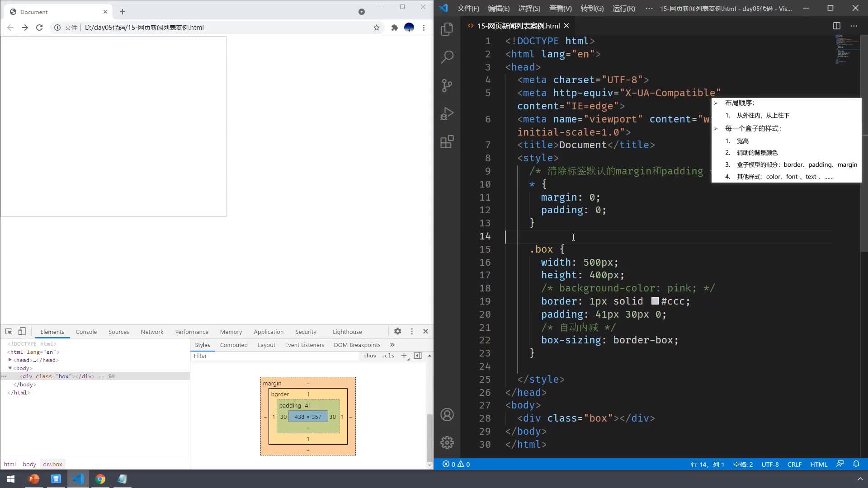Toggle the computed styles sidebar
The image size is (868, 488).
pos(418,356)
